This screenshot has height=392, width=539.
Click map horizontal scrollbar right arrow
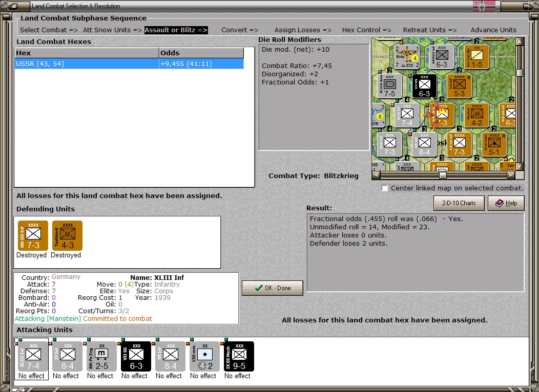511,175
